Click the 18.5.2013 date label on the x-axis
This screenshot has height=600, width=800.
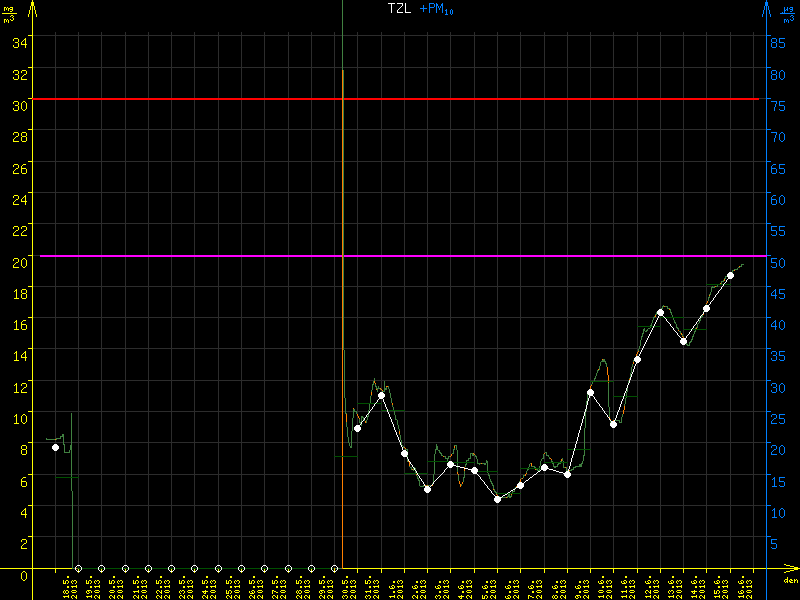point(68,585)
